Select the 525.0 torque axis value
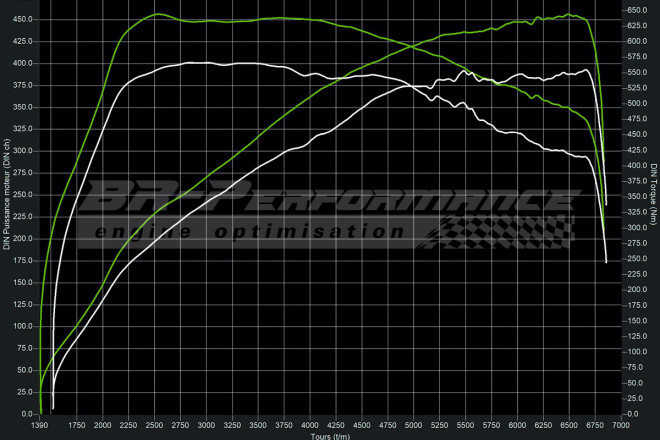Screen dimensions: 660x440 (637, 88)
